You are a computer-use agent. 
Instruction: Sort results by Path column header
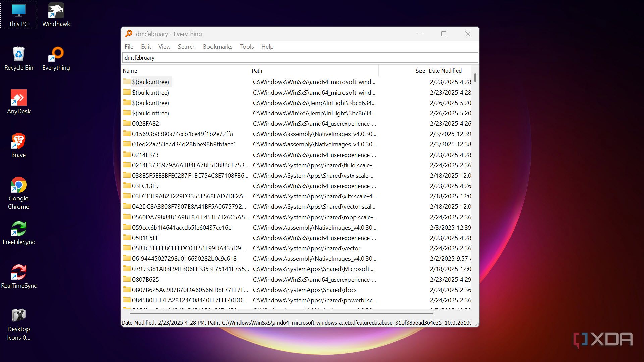[314, 71]
